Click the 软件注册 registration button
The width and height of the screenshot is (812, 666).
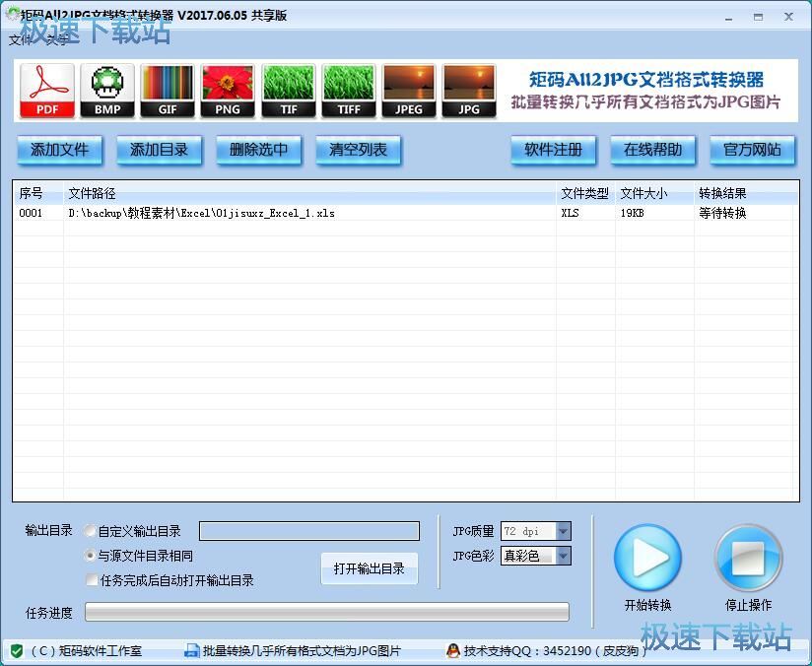pos(554,150)
